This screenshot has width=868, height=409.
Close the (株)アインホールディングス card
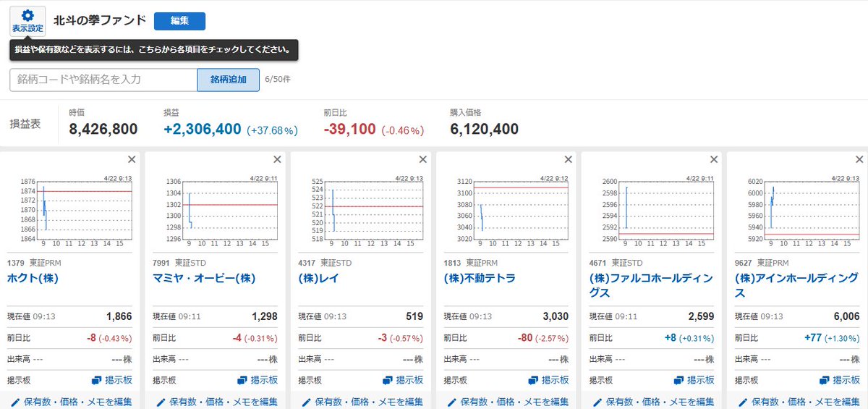859,159
